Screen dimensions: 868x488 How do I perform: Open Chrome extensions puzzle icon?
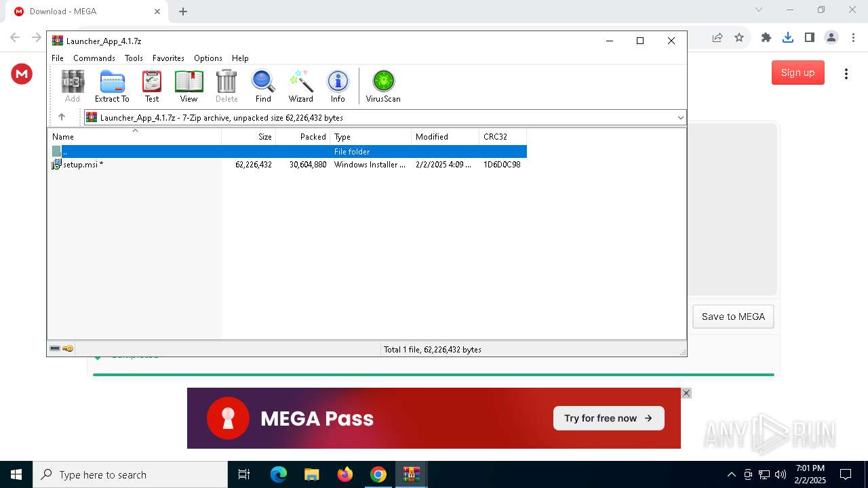pyautogui.click(x=766, y=37)
